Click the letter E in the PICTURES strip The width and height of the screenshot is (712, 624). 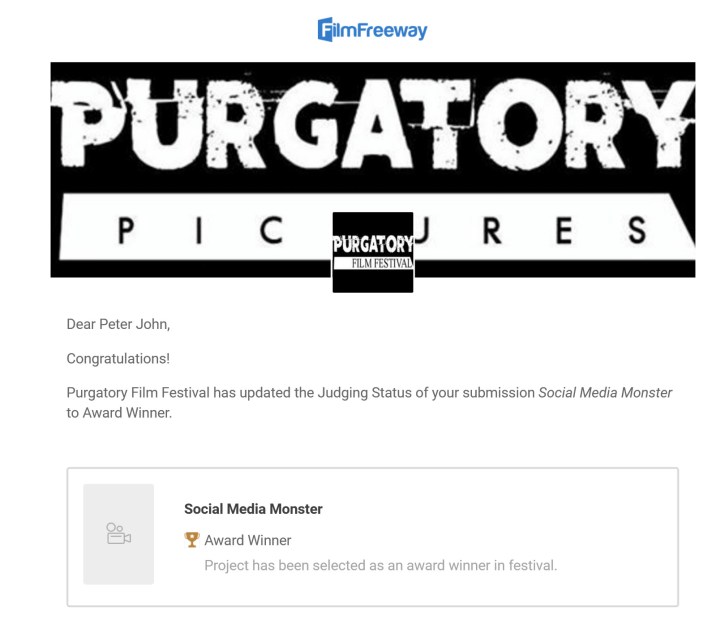point(563,231)
